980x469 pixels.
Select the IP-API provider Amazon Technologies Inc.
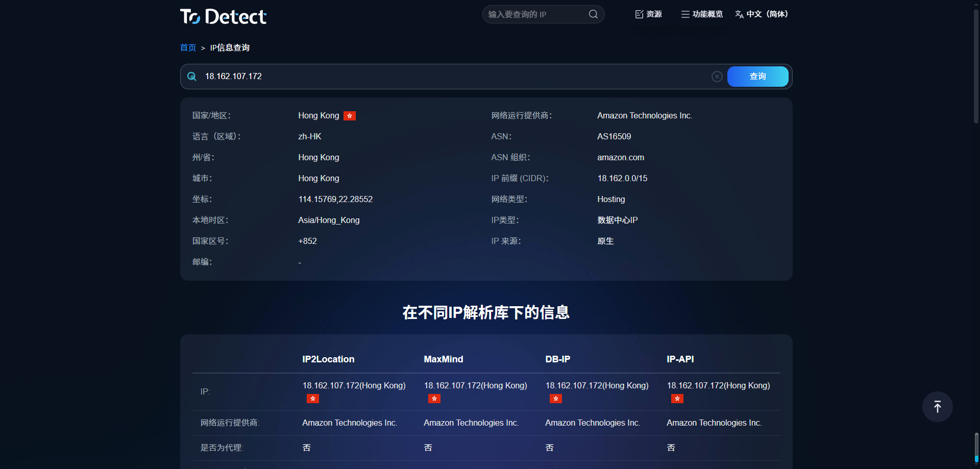[714, 423]
